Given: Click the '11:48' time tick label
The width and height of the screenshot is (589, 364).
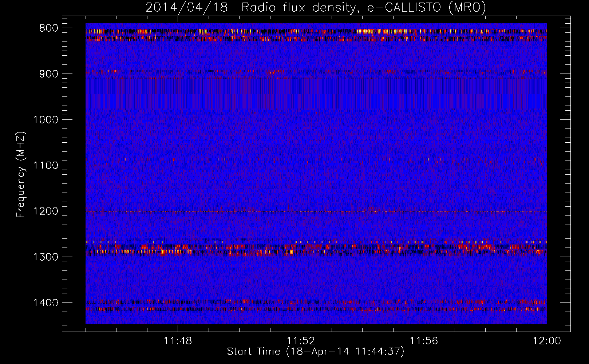Looking at the screenshot, I should point(178,341).
